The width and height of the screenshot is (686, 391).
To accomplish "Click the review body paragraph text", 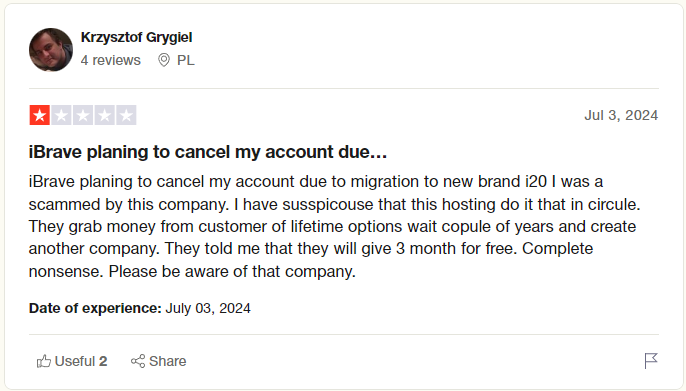I will [x=335, y=226].
